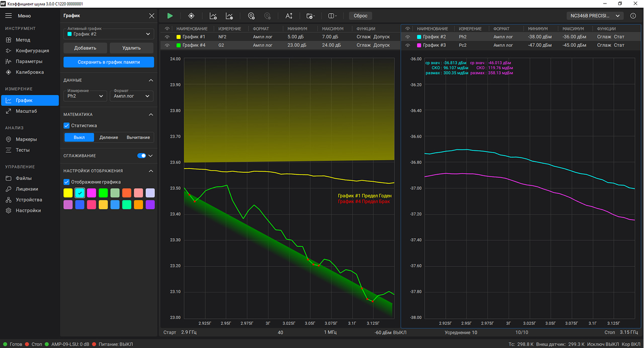Select the Деление math tab
644x348 pixels.
click(x=109, y=137)
